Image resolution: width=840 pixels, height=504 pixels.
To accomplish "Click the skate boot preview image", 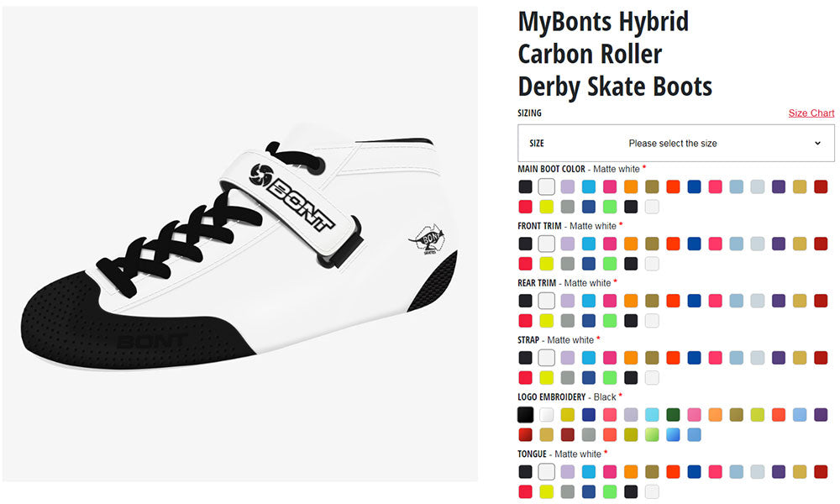I will 239,244.
